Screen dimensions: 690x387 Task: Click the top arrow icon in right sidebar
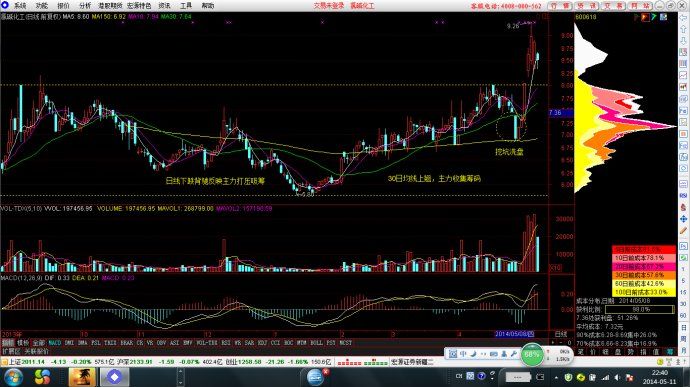[683, 18]
